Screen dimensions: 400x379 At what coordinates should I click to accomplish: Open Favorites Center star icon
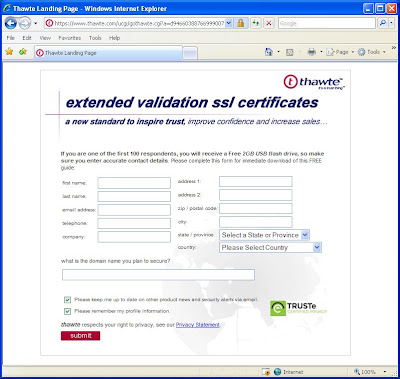9,52
